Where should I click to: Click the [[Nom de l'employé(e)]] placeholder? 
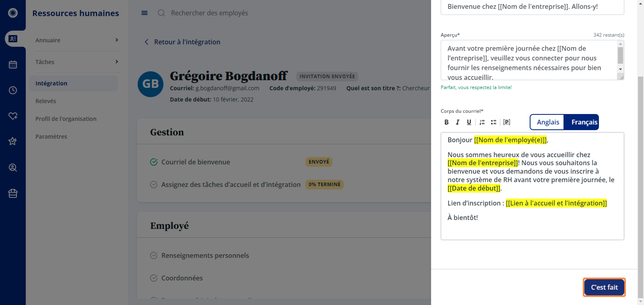tap(510, 140)
